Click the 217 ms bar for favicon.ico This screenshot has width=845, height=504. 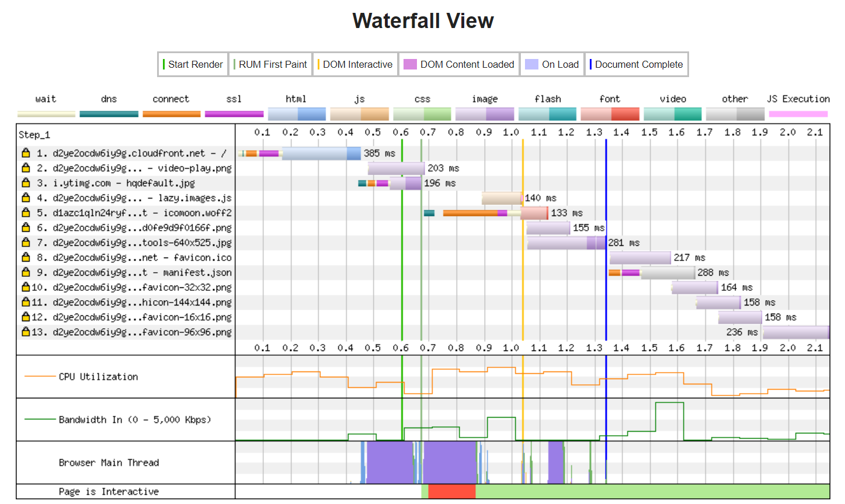[x=641, y=258]
